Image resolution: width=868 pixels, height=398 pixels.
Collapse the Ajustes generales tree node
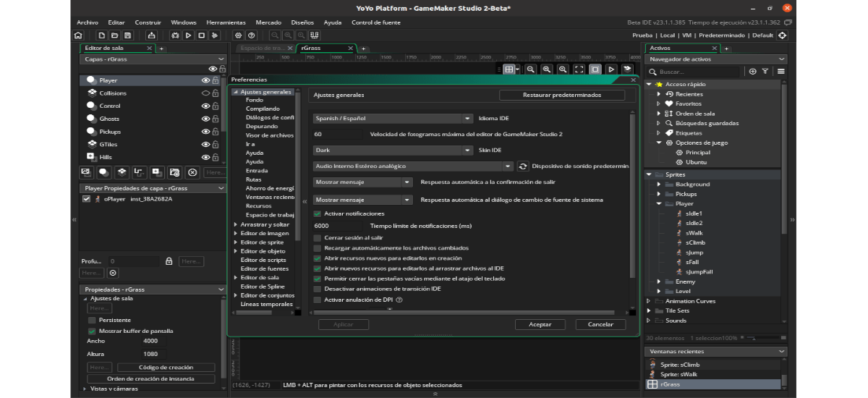click(236, 92)
